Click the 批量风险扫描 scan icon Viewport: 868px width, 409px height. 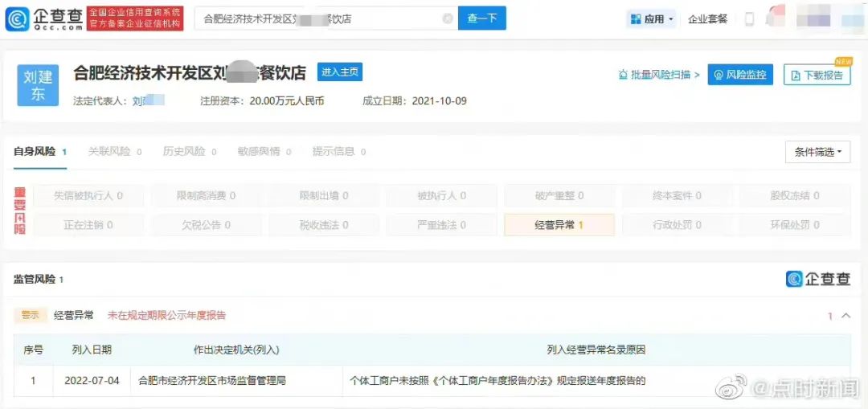click(x=623, y=74)
